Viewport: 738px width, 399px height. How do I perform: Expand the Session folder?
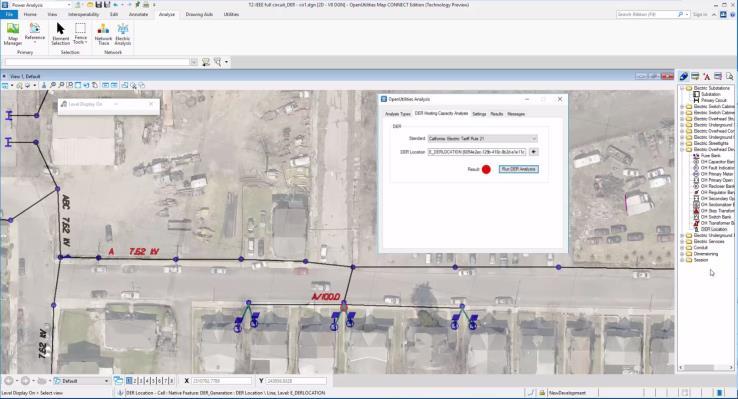(682, 260)
